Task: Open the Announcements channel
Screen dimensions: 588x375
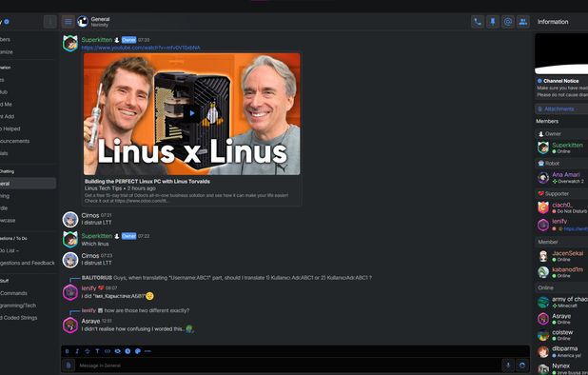Action: point(28,141)
